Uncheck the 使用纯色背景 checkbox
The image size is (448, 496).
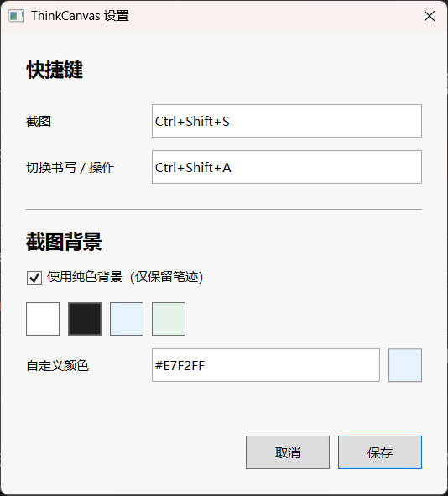click(x=34, y=278)
